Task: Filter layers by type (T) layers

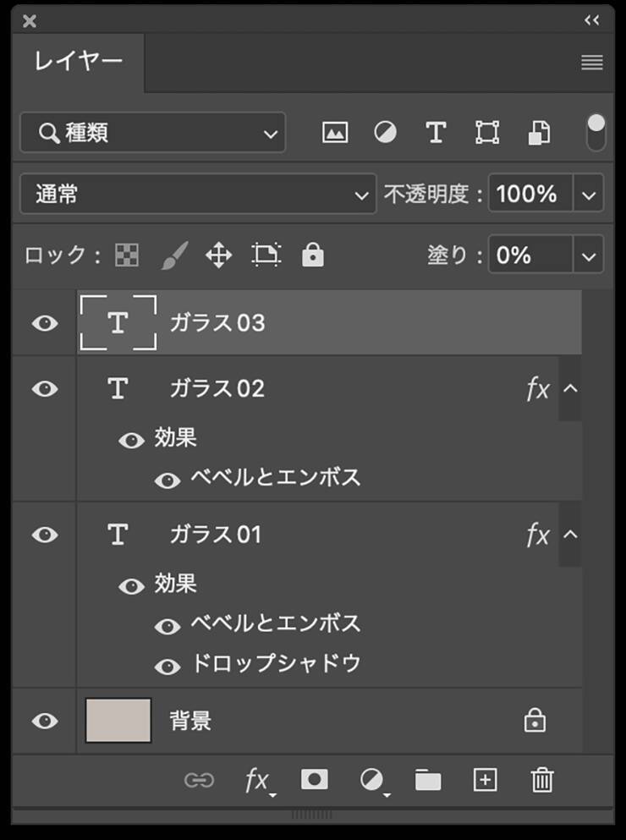Action: pos(436,132)
